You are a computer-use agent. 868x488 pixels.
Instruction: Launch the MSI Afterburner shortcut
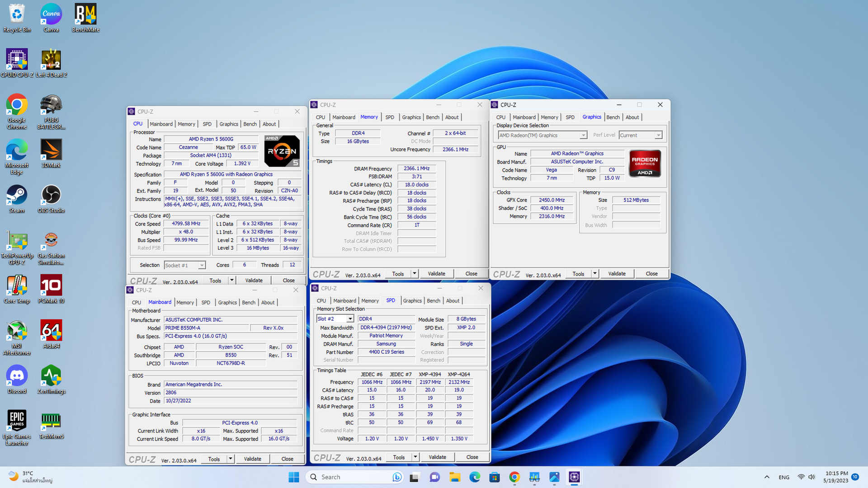click(x=17, y=338)
